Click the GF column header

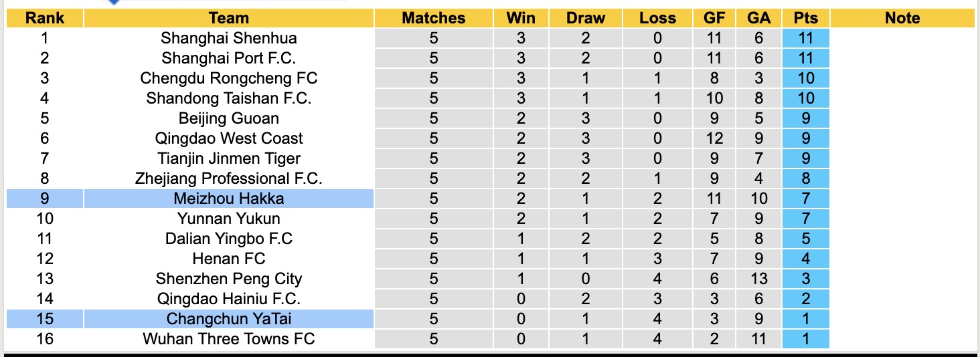pyautogui.click(x=714, y=18)
